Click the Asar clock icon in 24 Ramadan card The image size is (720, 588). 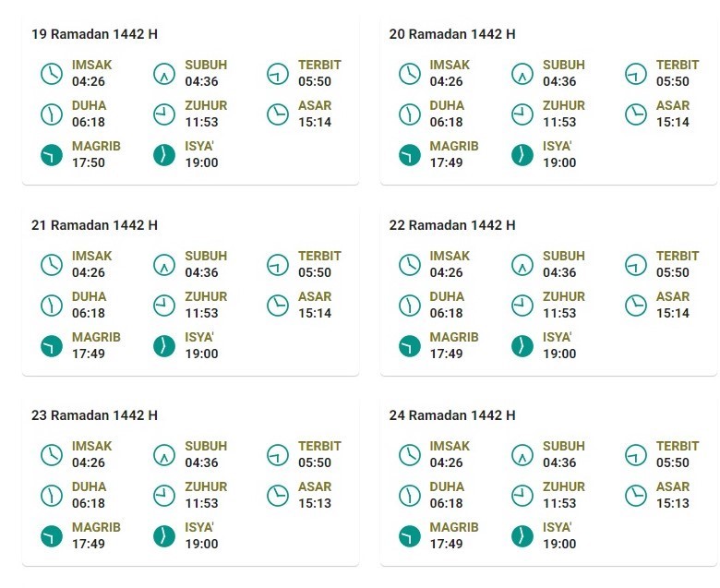(636, 495)
